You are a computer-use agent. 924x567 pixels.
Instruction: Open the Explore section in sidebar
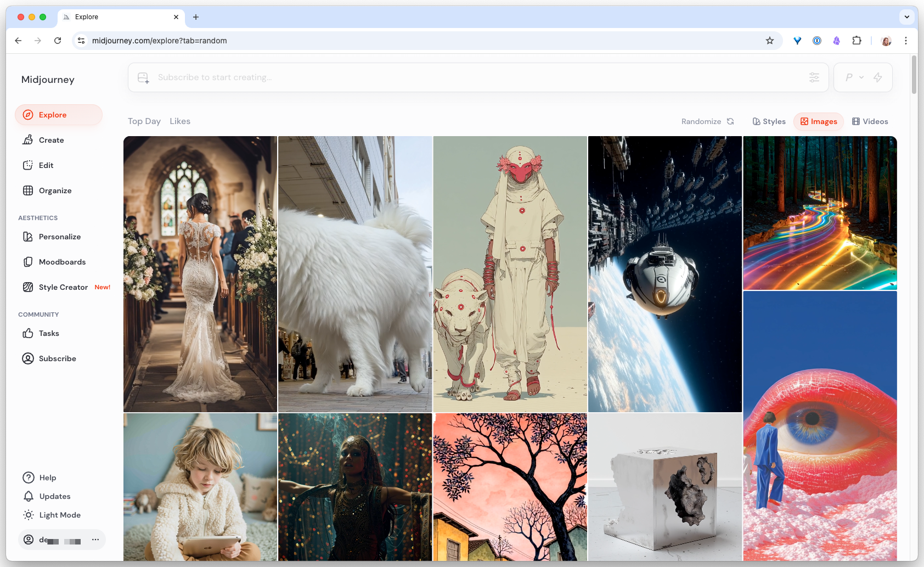click(x=59, y=115)
